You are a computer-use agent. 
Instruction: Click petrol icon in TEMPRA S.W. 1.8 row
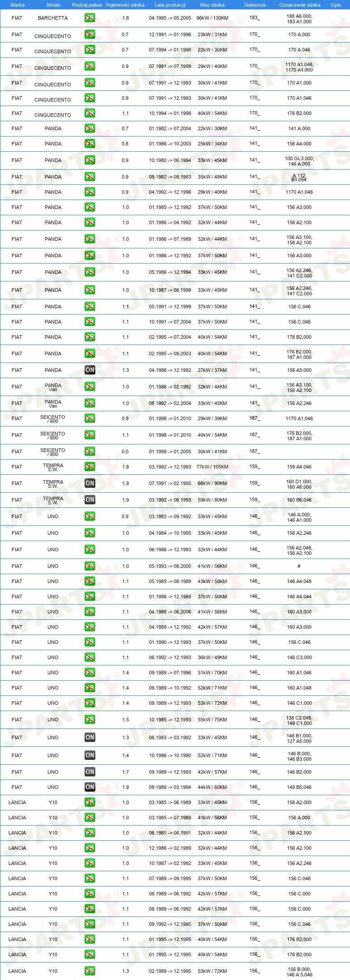point(90,467)
